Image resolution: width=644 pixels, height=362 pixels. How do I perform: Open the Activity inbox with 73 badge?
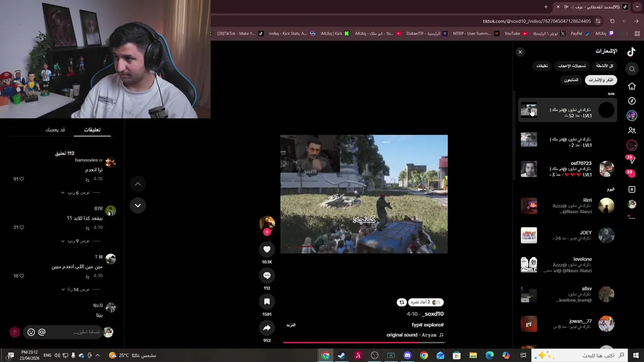pyautogui.click(x=631, y=159)
